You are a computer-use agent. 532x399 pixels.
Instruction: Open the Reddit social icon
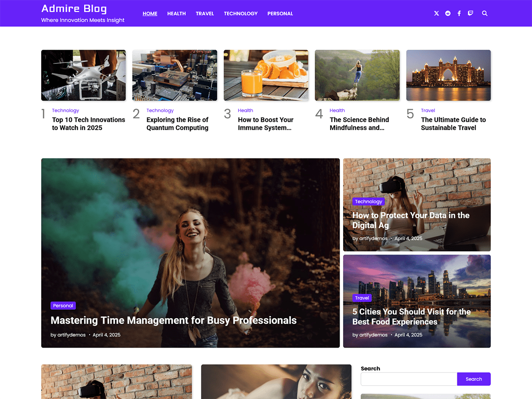(448, 13)
